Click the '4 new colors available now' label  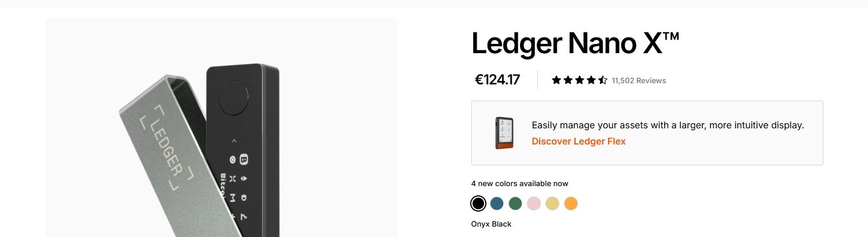519,183
